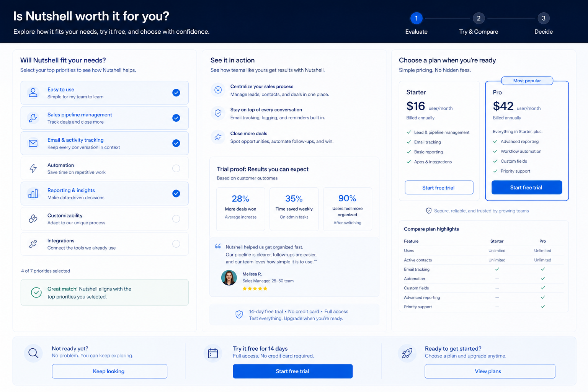The width and height of the screenshot is (588, 392).
Task: Click "Sales Manager, 25–50 team" text
Action: pos(268,281)
